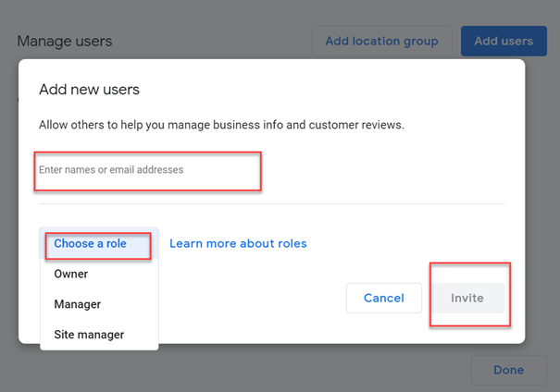Click the Add new users dialog title
The width and height of the screenshot is (560, 392).
point(89,90)
